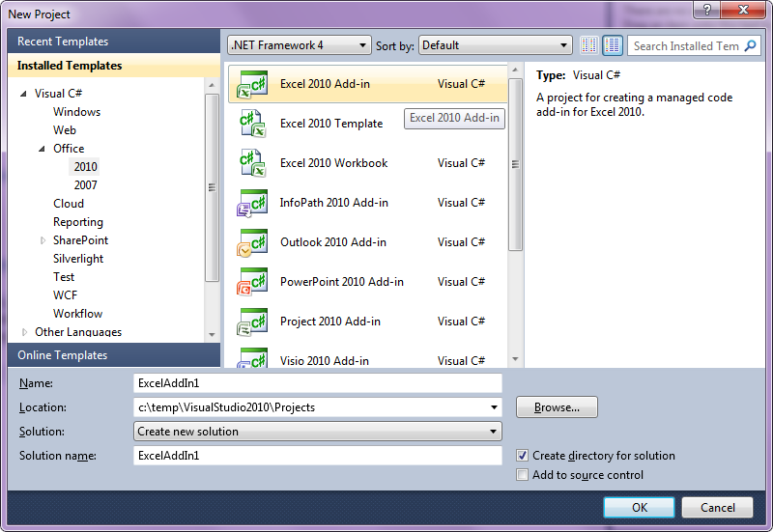Select the Excel 2010 Add-in template icon
The image size is (773, 532).
click(x=252, y=84)
